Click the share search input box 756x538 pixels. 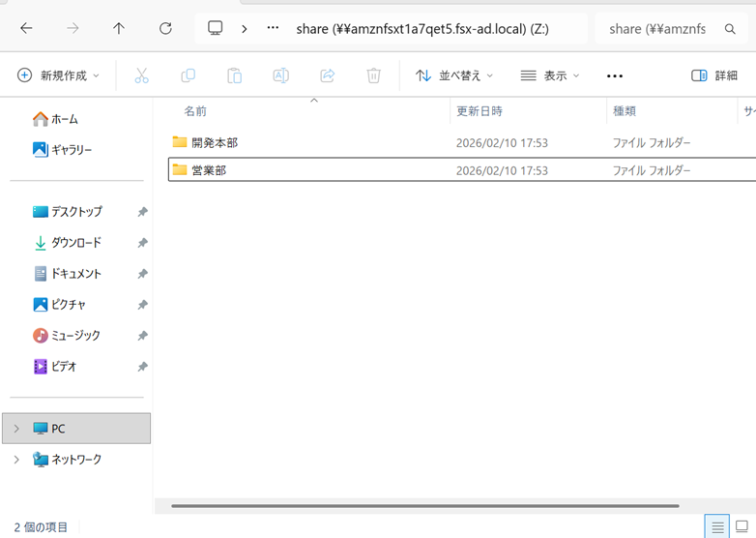pyautogui.click(x=662, y=29)
